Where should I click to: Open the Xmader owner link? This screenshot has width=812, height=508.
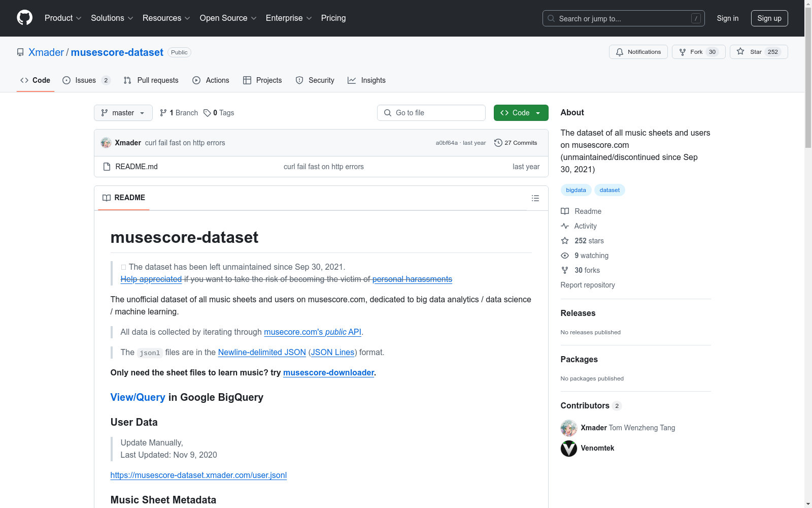[46, 52]
